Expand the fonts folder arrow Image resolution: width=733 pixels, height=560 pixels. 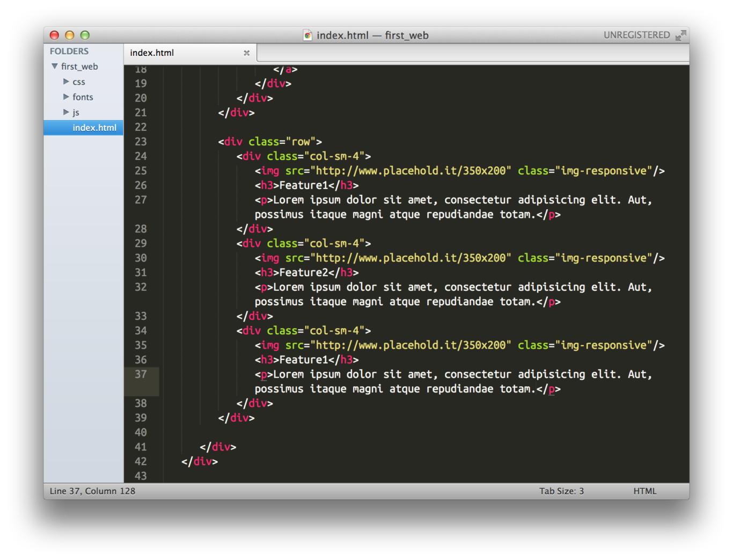(66, 97)
